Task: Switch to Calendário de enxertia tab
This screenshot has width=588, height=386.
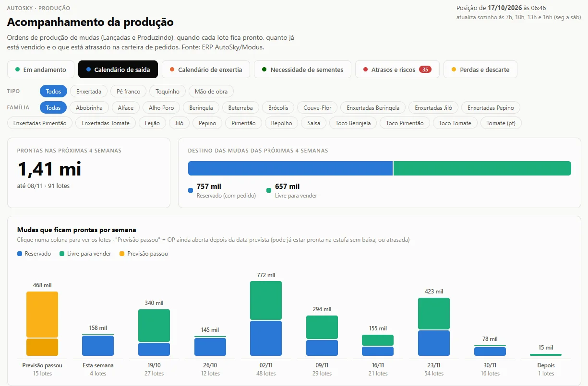Action: (x=206, y=70)
